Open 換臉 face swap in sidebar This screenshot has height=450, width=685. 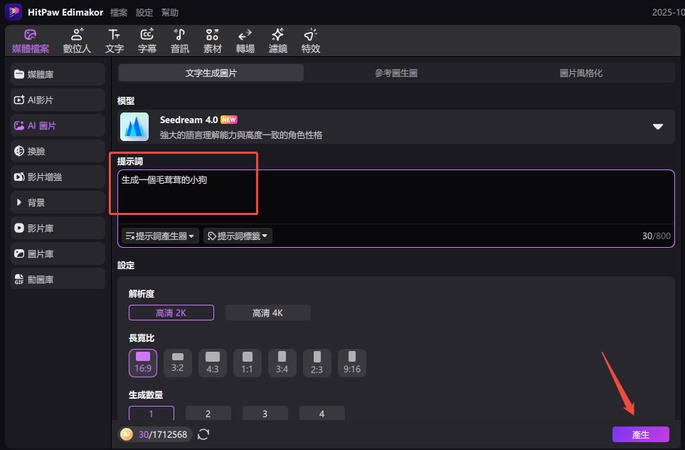(x=55, y=151)
